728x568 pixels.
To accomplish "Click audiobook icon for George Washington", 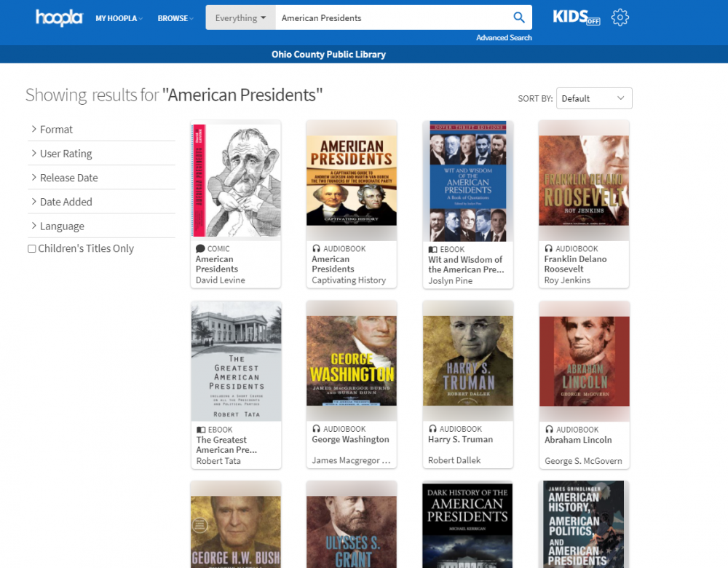I will (x=316, y=429).
